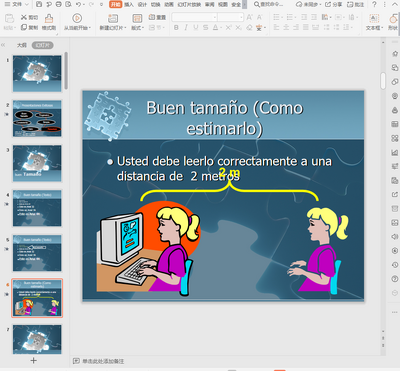Image resolution: width=400 pixels, height=371 pixels.
Task: Open Print Preview from quick access toolbar
Action: tap(68, 5)
